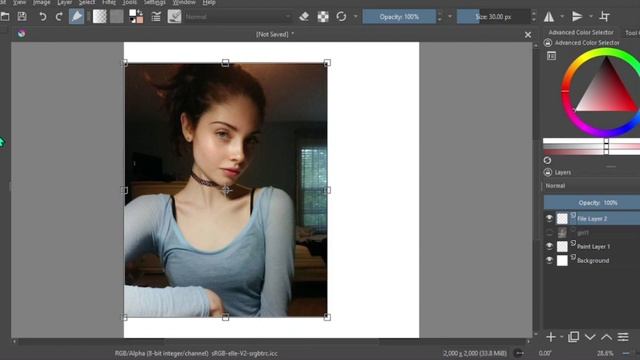
Task: Switch to the Advanced Color Selector tab
Action: tap(581, 32)
